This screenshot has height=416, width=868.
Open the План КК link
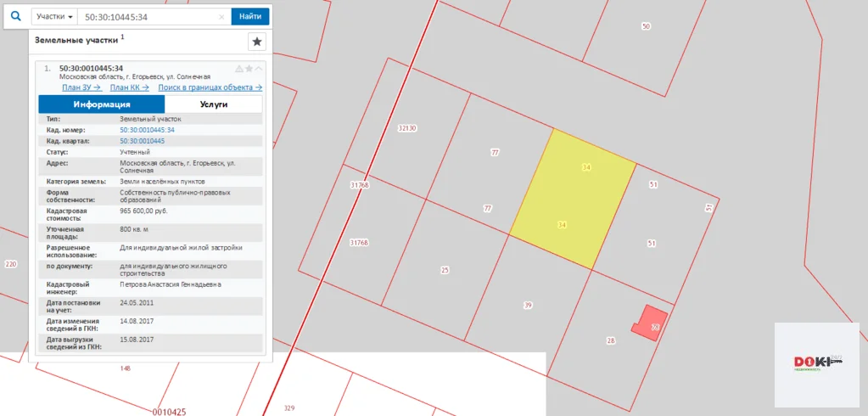pyautogui.click(x=129, y=87)
